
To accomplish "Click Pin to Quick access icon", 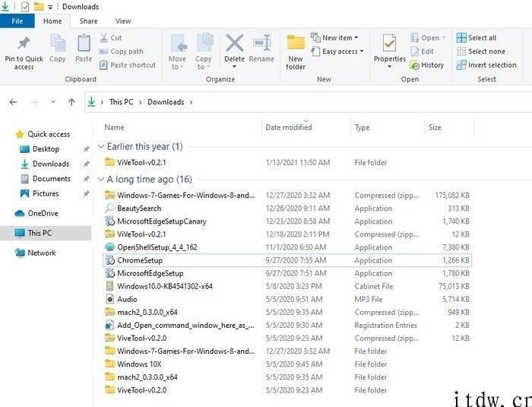I will pyautogui.click(x=24, y=43).
